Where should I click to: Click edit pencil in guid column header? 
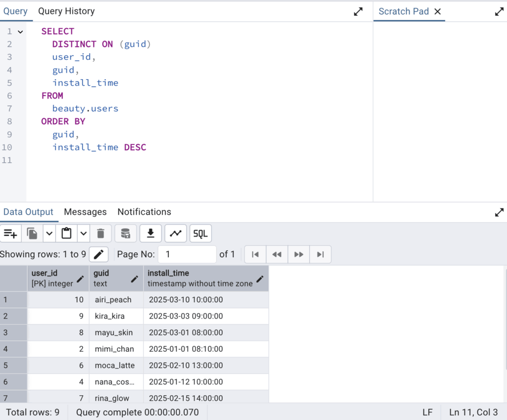click(x=135, y=279)
